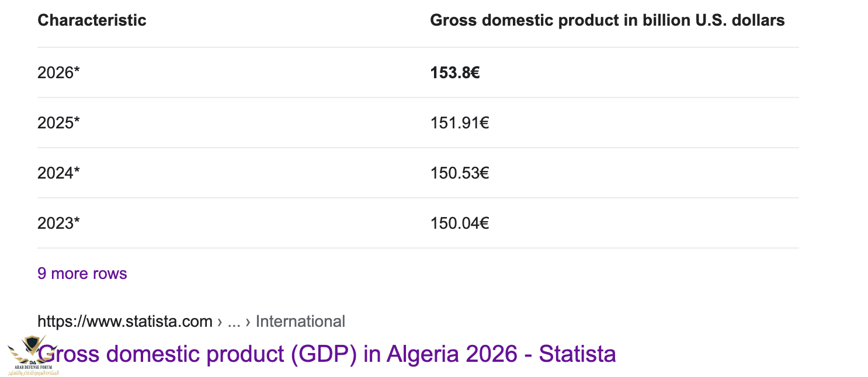
Task: Open the Gross domestic product in Algeria Statista result
Action: [327, 354]
